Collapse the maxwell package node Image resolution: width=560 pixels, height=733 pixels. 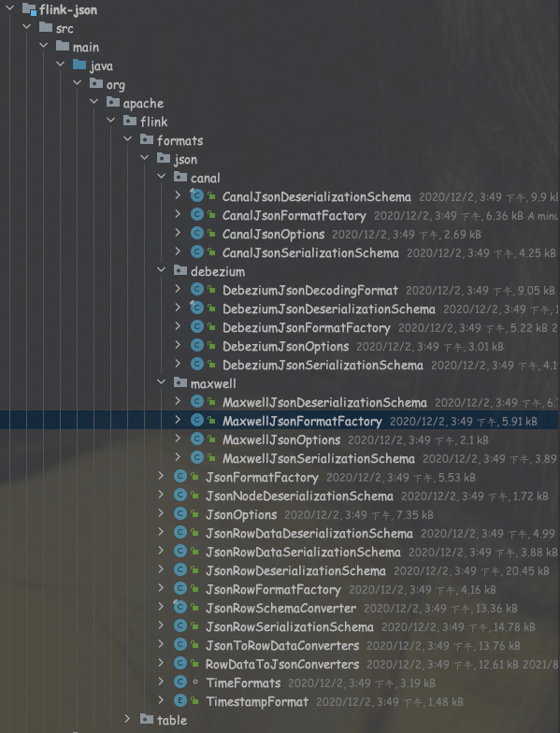pyautogui.click(x=161, y=381)
